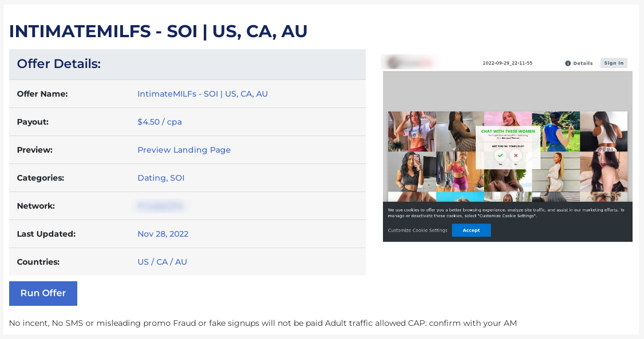
Task: Click the 2022-09-29 timestamp in preview header
Action: (507, 63)
